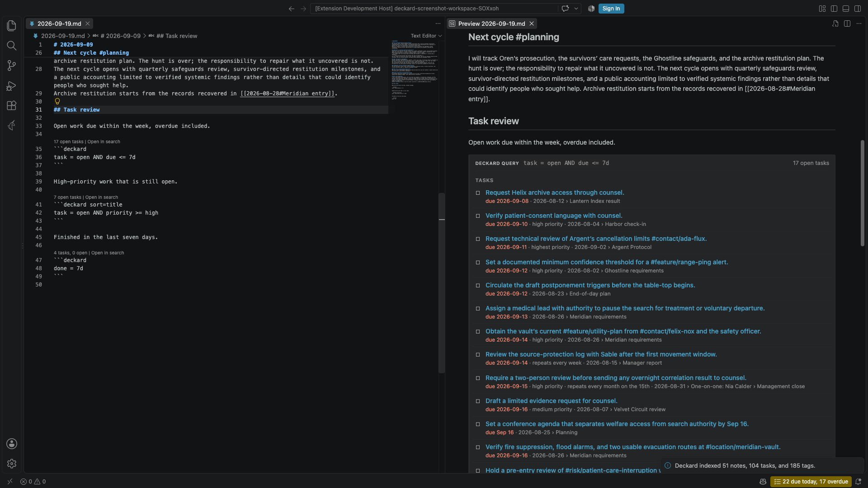Screen dimensions: 868x488
Task: Split the preview editor right
Action: pos(847,23)
